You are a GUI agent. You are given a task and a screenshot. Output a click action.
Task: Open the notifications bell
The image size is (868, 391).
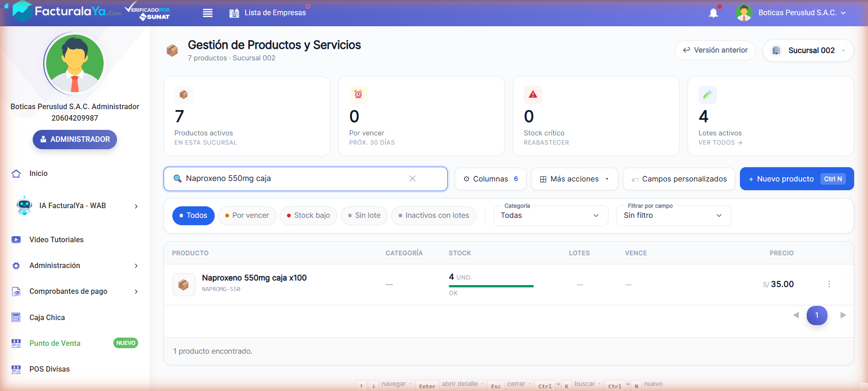[x=713, y=13]
